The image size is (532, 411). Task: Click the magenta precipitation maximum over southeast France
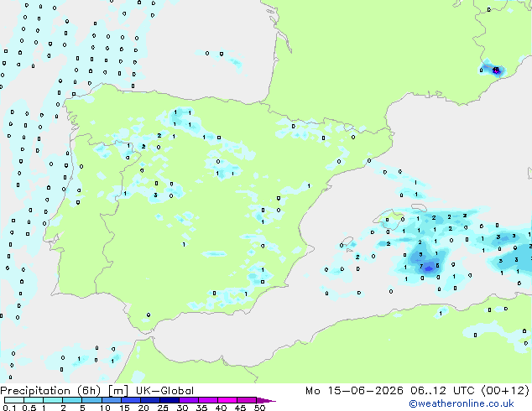[x=496, y=70]
